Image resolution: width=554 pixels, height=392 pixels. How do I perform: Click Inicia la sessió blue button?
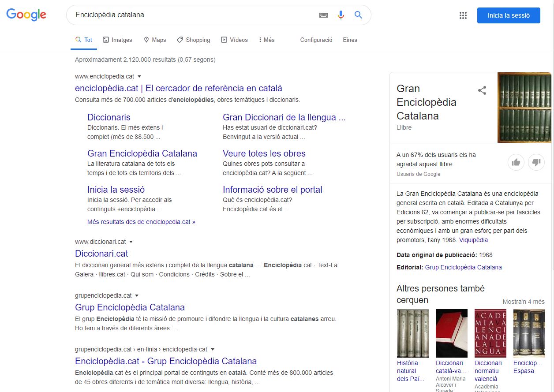tap(509, 15)
